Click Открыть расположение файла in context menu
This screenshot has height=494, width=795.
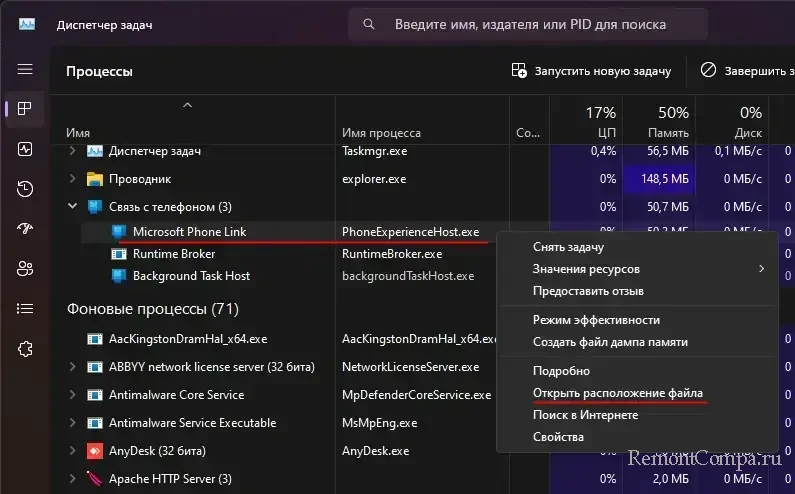[617, 392]
